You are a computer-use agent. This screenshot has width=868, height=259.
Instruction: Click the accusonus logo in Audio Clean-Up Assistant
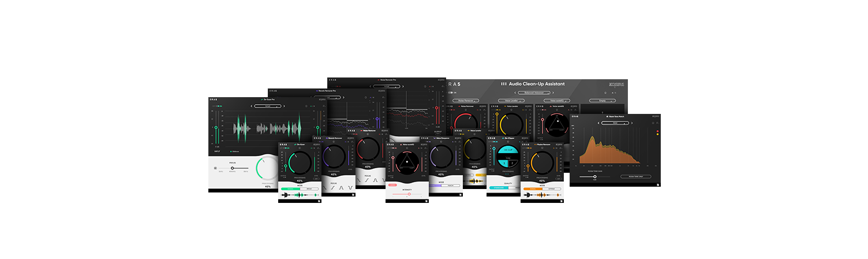coord(616,84)
